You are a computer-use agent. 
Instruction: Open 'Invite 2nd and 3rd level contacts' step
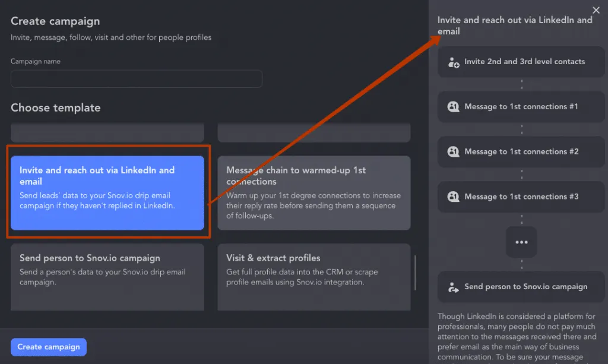tap(521, 62)
